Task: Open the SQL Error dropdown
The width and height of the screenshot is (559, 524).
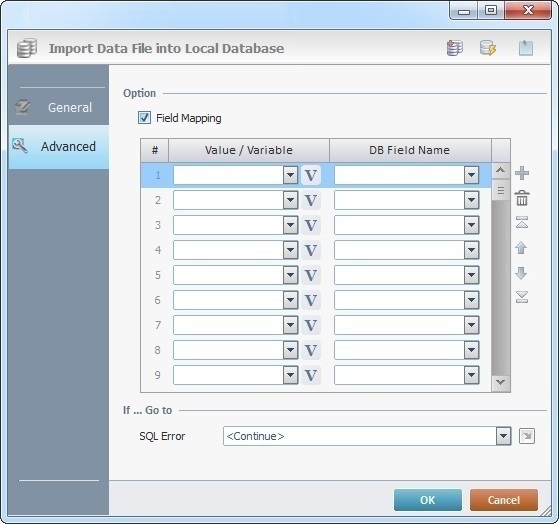Action: pos(503,436)
